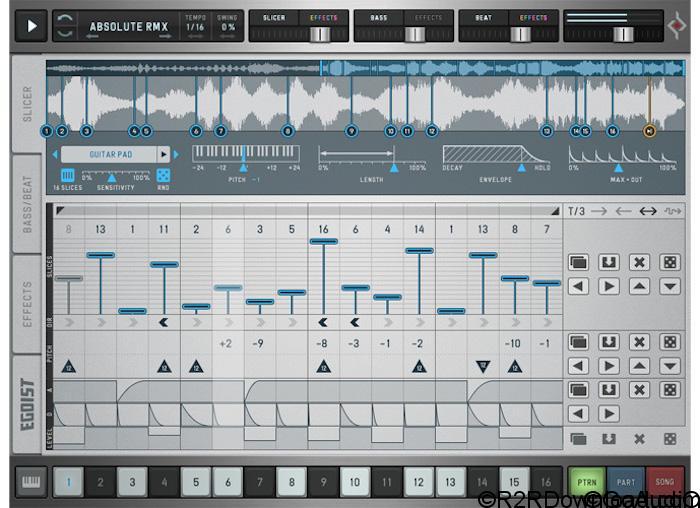Click sequencer top-left corner triangle
This screenshot has height=508, width=700.
(60, 210)
